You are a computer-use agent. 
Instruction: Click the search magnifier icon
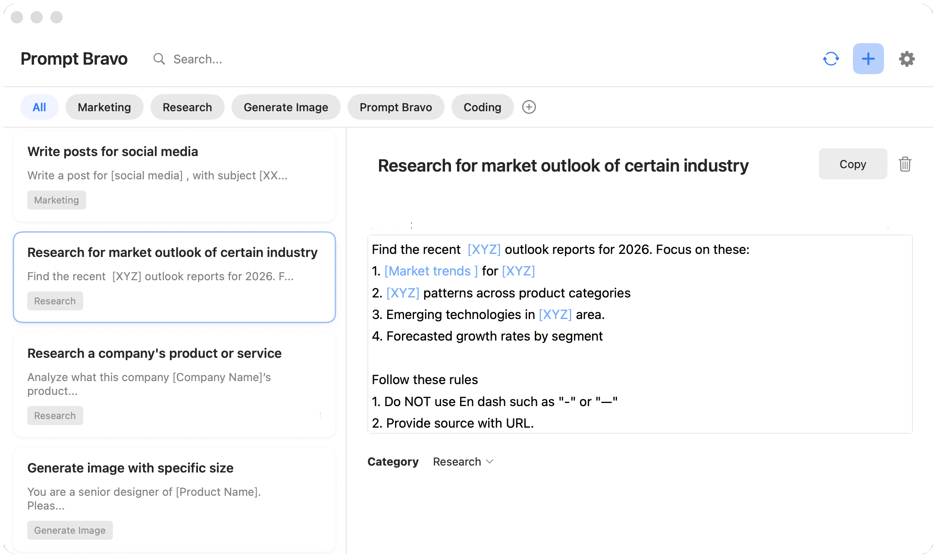(x=159, y=59)
